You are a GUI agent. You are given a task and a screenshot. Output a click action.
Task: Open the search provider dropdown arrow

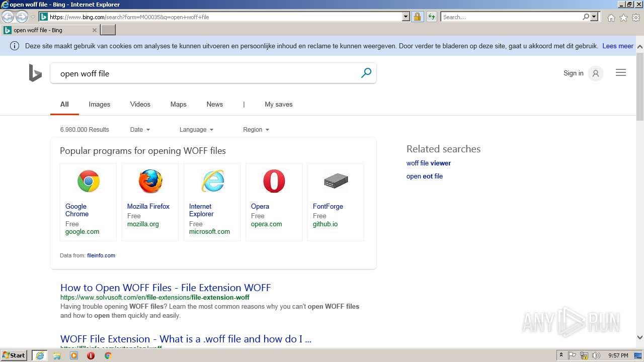click(x=594, y=17)
